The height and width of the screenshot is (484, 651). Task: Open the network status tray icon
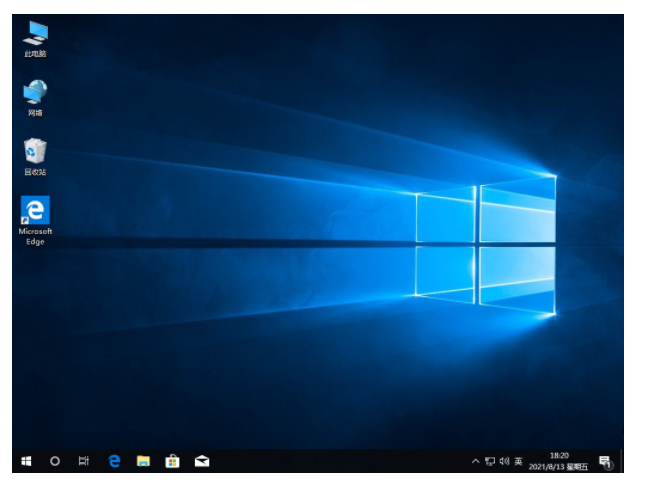coord(490,461)
